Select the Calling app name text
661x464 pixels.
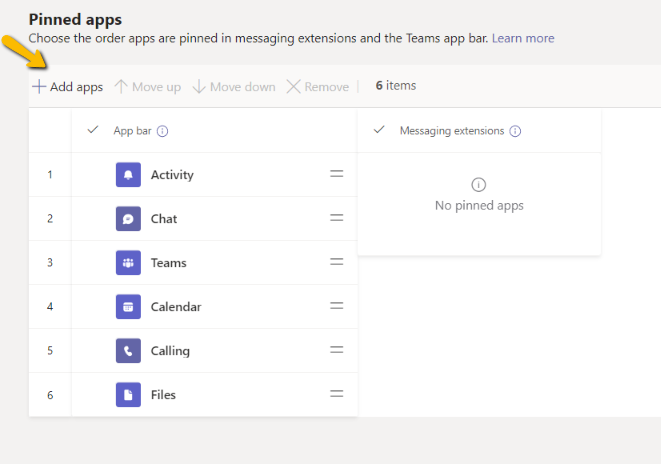[170, 351]
